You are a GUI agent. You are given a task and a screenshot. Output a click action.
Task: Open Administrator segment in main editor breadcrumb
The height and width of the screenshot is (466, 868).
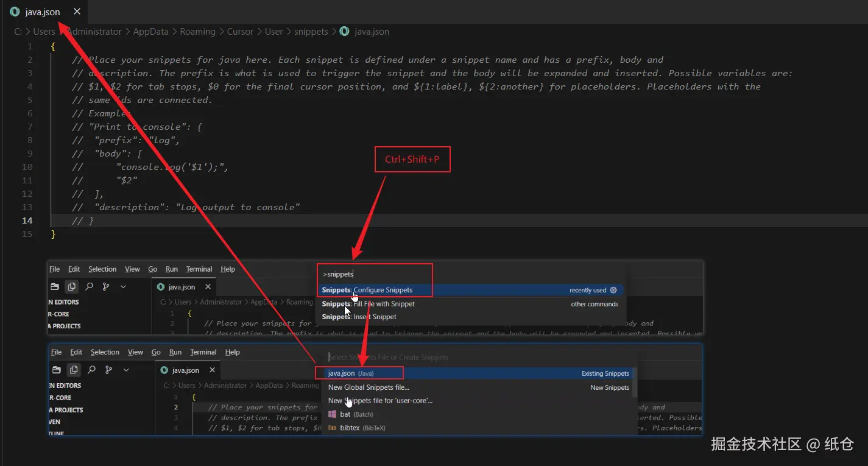click(x=94, y=31)
